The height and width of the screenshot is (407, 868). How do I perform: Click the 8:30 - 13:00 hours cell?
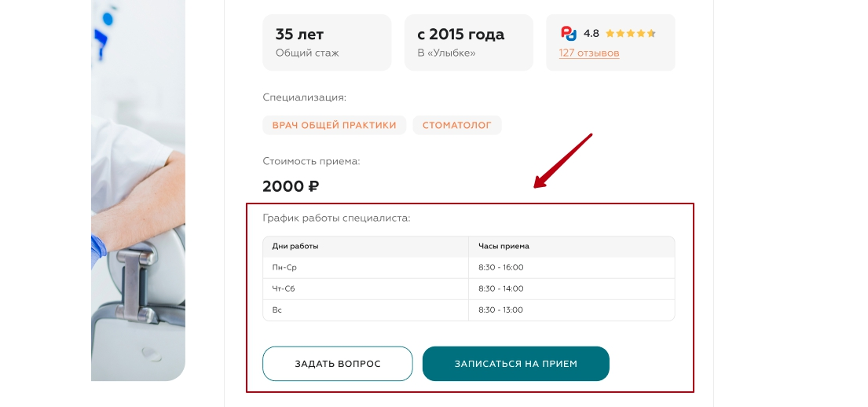click(500, 310)
